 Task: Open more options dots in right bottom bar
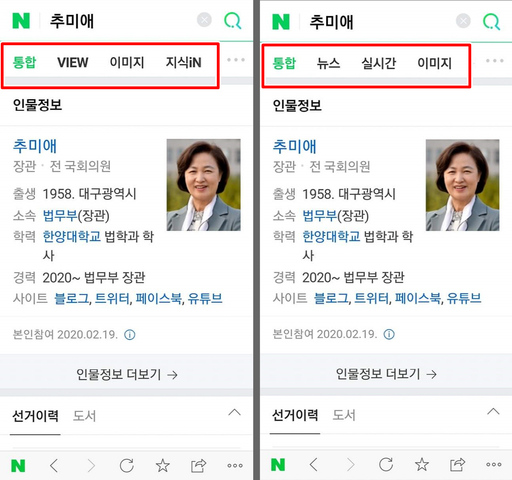(494, 465)
